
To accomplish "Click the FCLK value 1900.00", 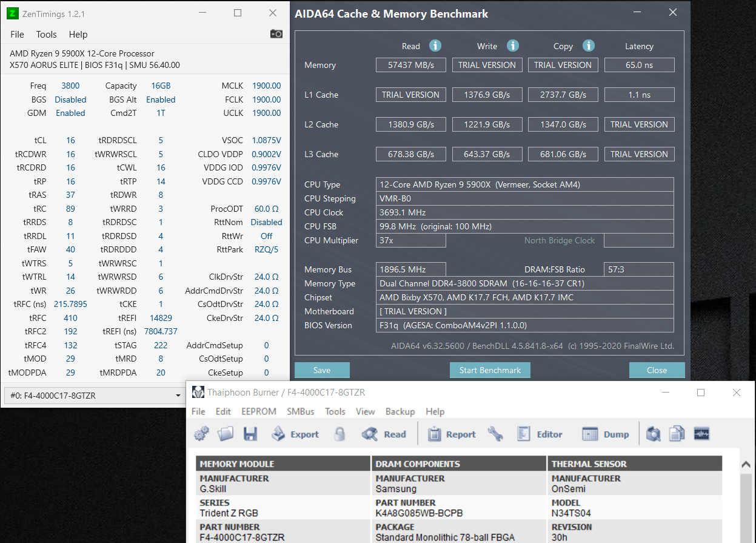I will [x=266, y=99].
